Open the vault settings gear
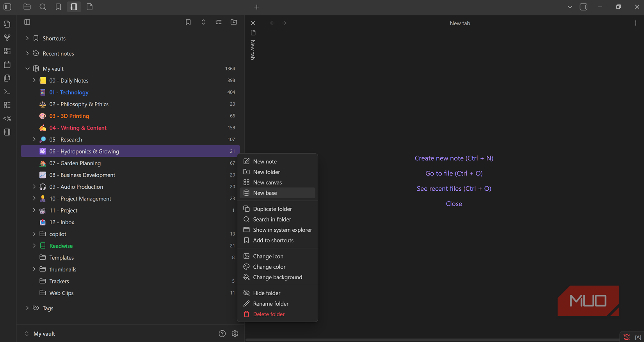 coord(235,334)
